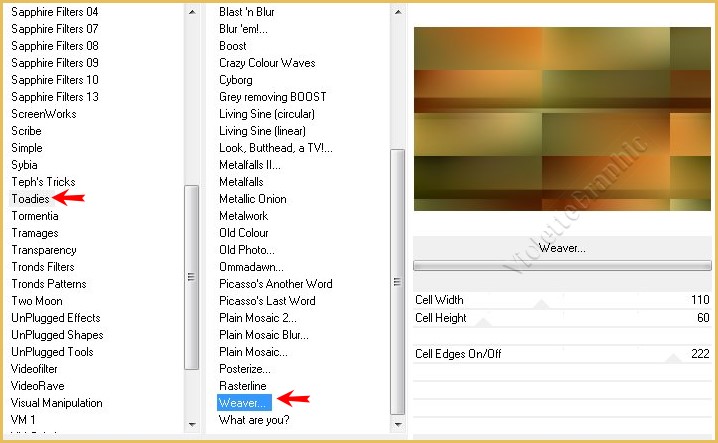Choose the Metallic Onion filter
The height and width of the screenshot is (443, 718).
coord(253,199)
